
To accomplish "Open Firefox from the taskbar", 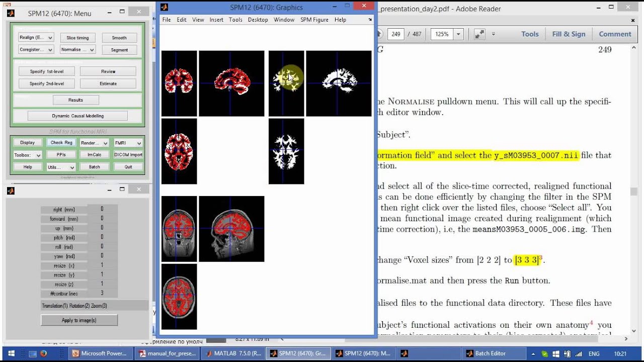I will [x=43, y=353].
